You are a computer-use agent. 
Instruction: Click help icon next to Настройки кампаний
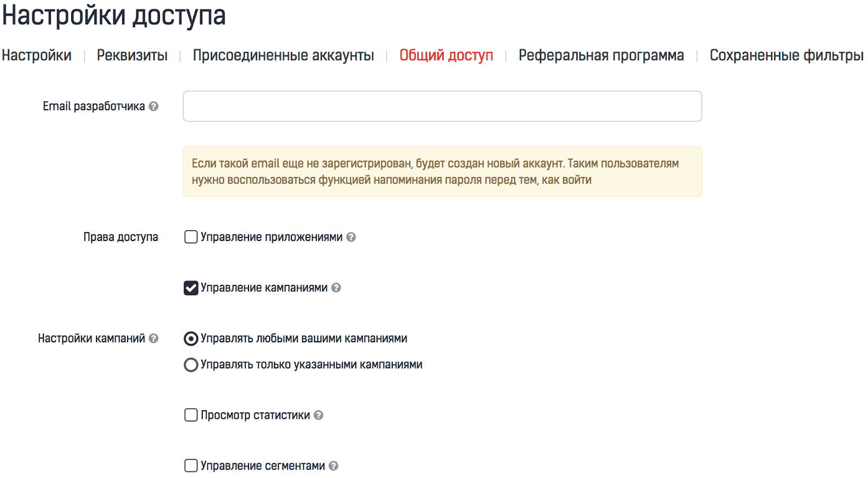pos(154,339)
